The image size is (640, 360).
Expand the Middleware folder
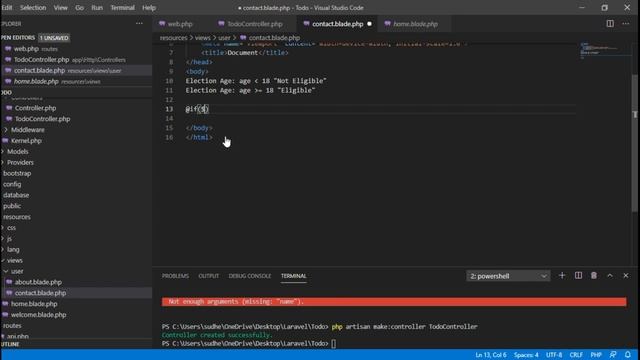point(76,130)
